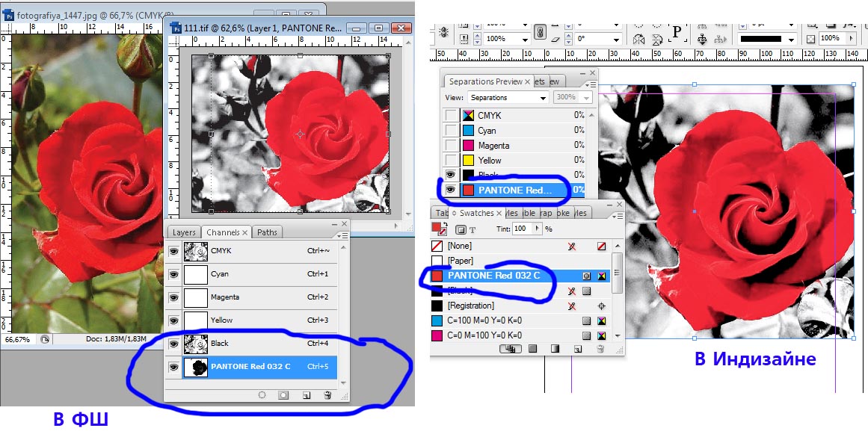Hide PANTONE Red separation in Separations Preview
This screenshot has height=440, width=868.
(x=451, y=190)
